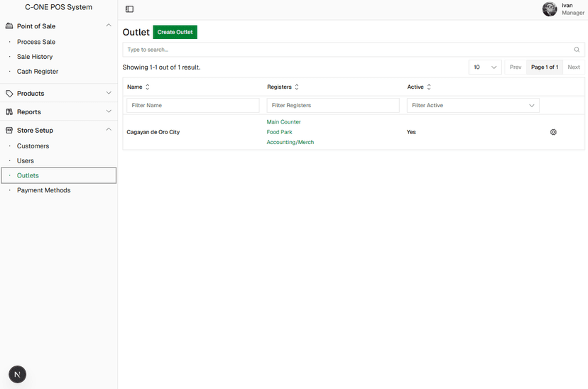588x389 pixels.
Task: Click Page 1 of 1 indicator
Action: tap(545, 67)
